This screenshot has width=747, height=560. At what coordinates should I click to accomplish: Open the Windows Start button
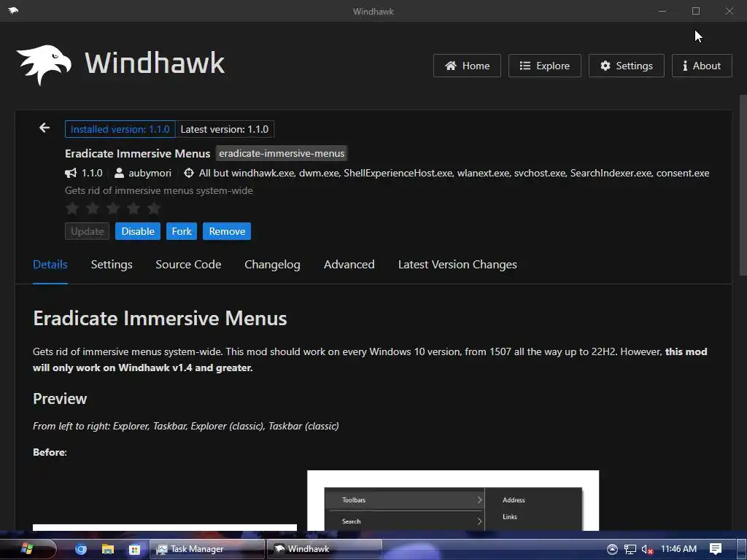[x=27, y=548]
